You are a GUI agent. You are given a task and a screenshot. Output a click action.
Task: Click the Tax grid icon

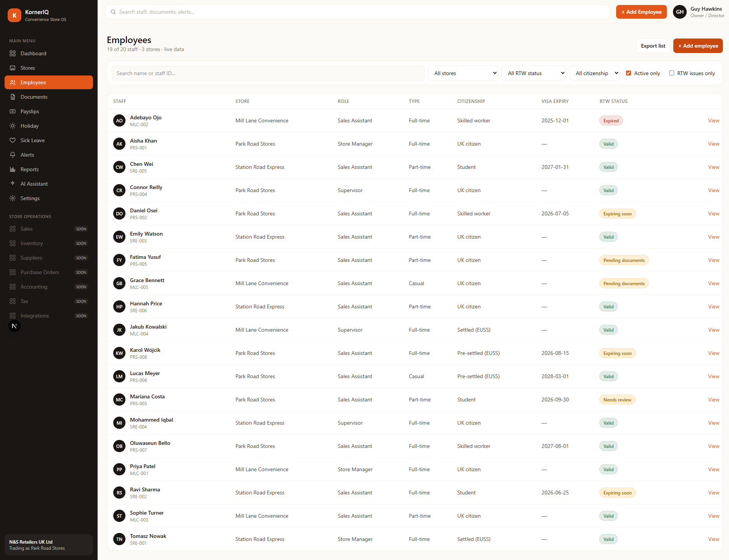click(x=13, y=301)
